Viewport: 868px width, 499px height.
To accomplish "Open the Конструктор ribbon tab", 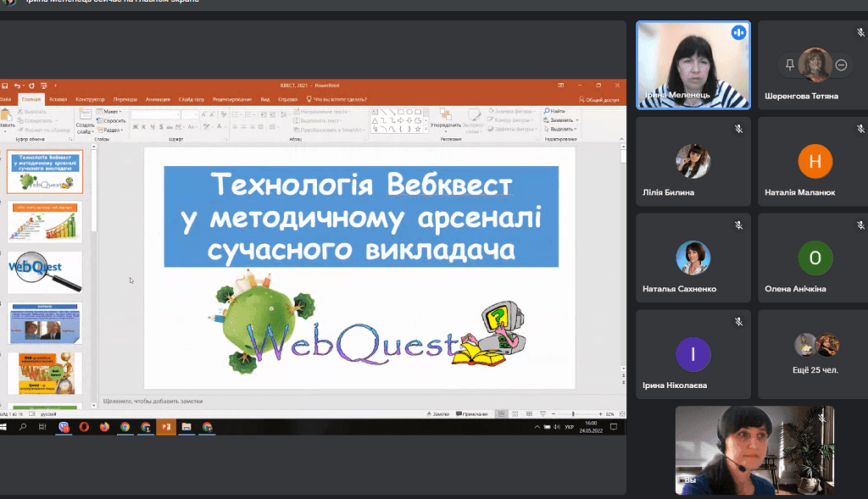I will 90,100.
